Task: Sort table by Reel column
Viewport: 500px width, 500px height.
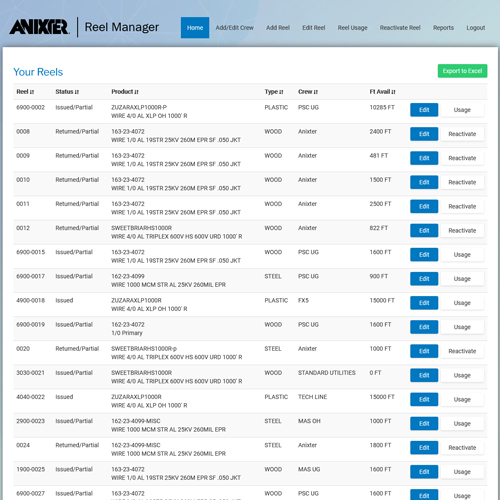Action: [x=25, y=92]
